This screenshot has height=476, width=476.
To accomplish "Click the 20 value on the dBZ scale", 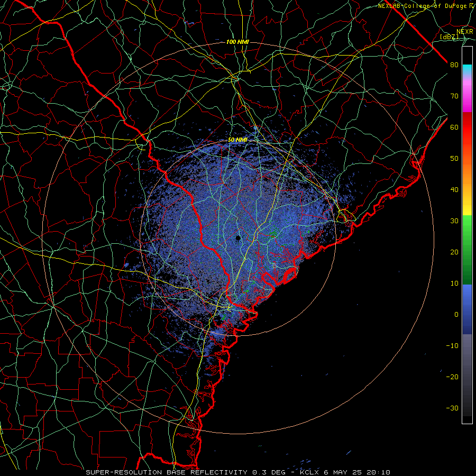I will [x=454, y=252].
